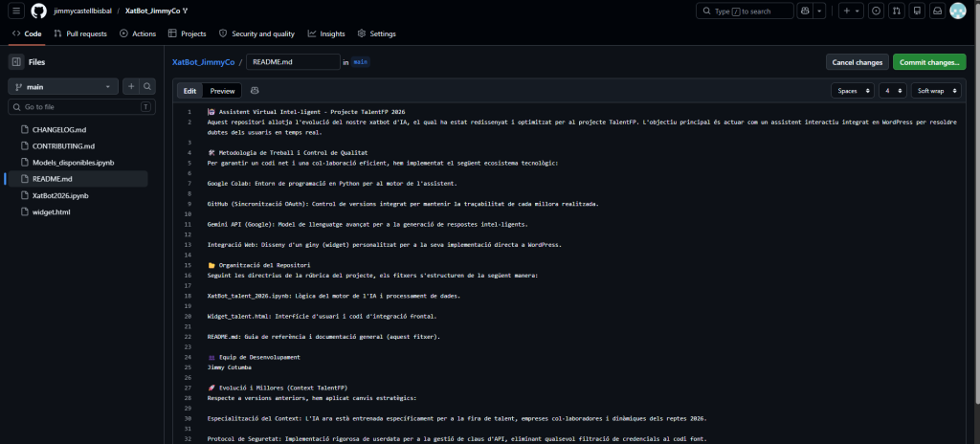This screenshot has width=980, height=444.
Task: Commit changes with the green button
Action: [929, 62]
